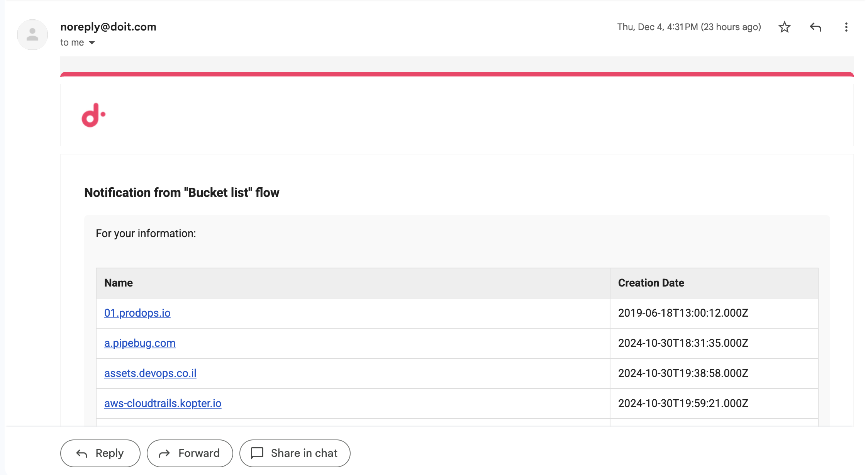This screenshot has height=475, width=868.
Task: Click the 'Notification from Bucket list flow' heading
Action: tap(181, 192)
